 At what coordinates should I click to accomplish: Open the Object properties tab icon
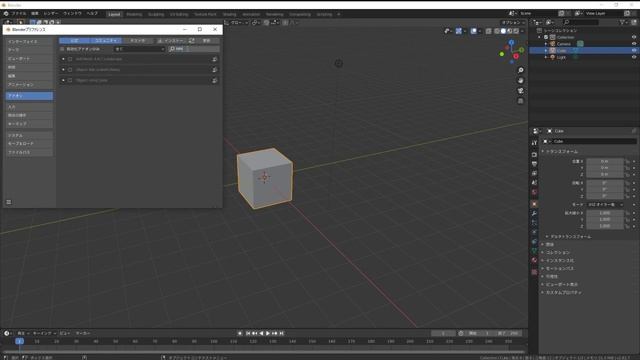tap(534, 204)
